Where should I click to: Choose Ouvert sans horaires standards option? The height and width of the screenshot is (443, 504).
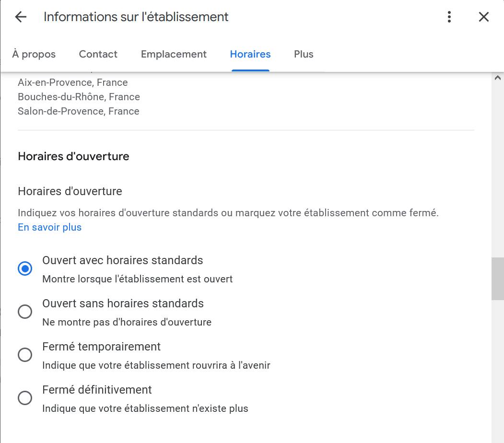pyautogui.click(x=25, y=312)
